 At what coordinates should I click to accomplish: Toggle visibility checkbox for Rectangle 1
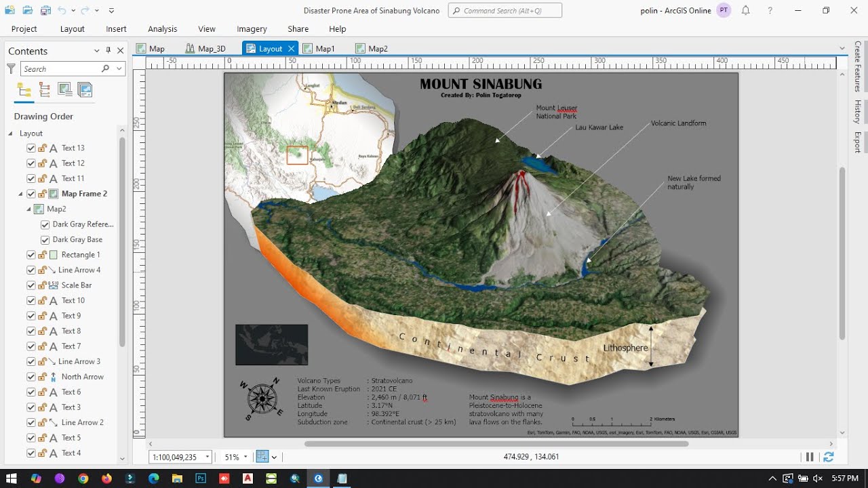[31, 255]
